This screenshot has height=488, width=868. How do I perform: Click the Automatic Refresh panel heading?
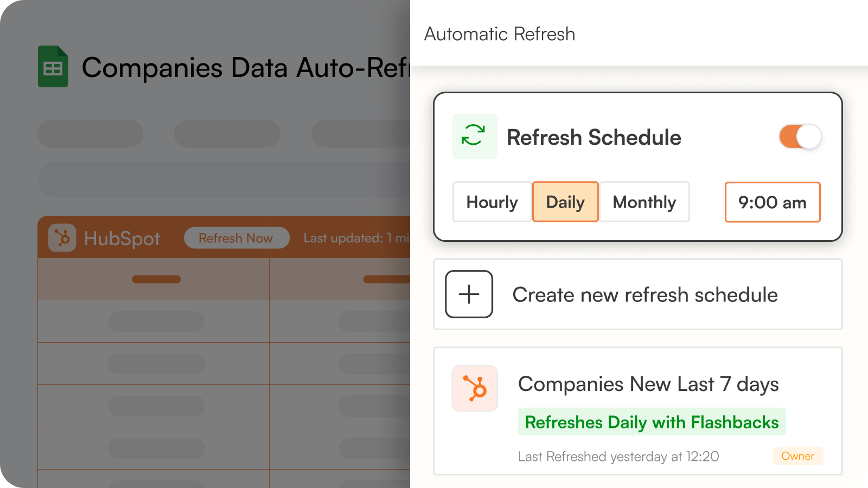coord(500,34)
